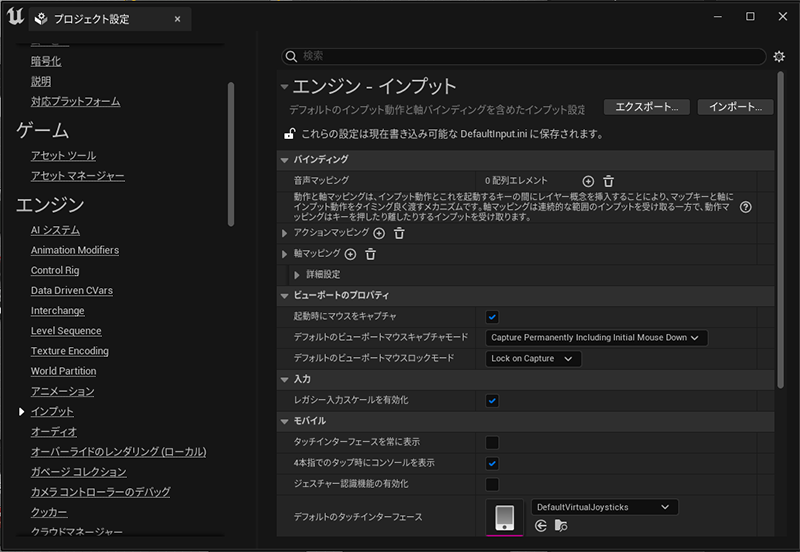Add element to 音声マッピング array
The width and height of the screenshot is (800, 552).
(588, 181)
